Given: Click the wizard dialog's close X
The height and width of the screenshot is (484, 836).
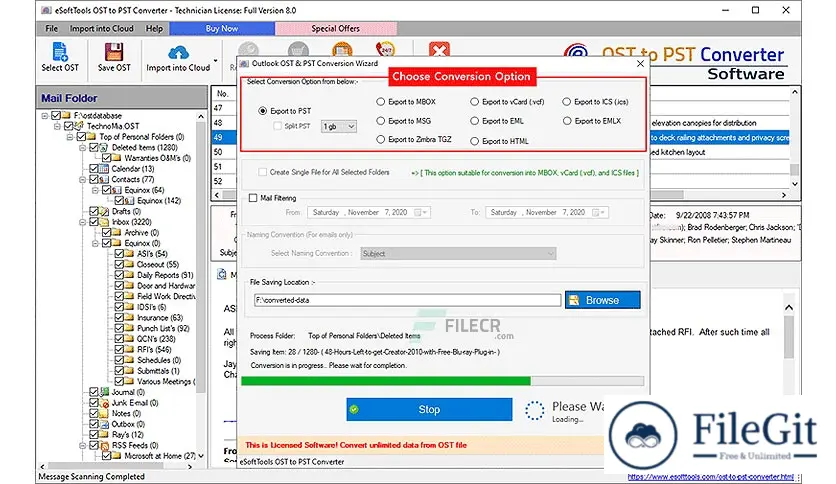Looking at the screenshot, I should (x=640, y=63).
